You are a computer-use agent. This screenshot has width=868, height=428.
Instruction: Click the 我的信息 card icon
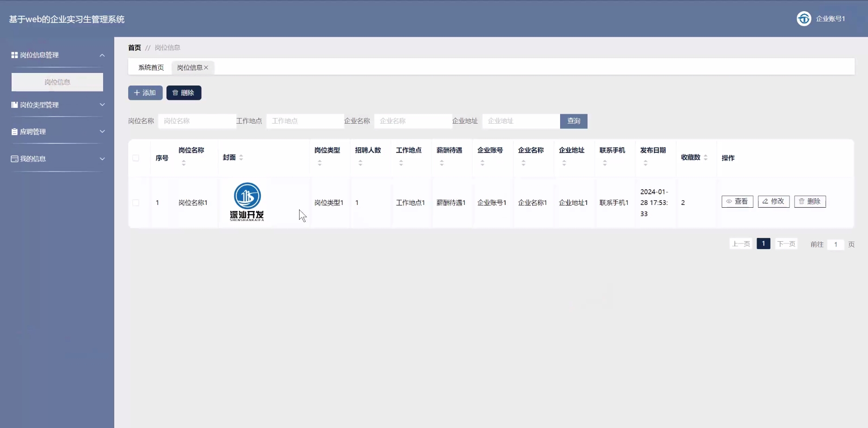(14, 159)
